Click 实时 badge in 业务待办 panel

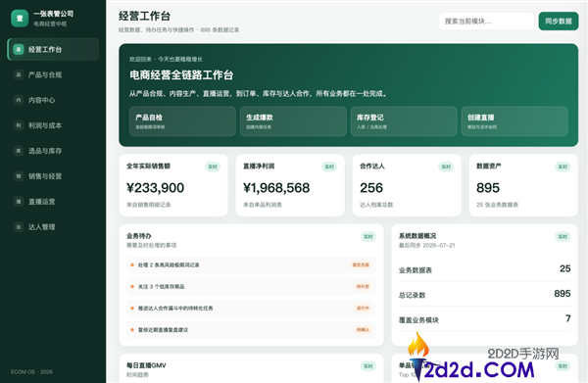(x=368, y=236)
